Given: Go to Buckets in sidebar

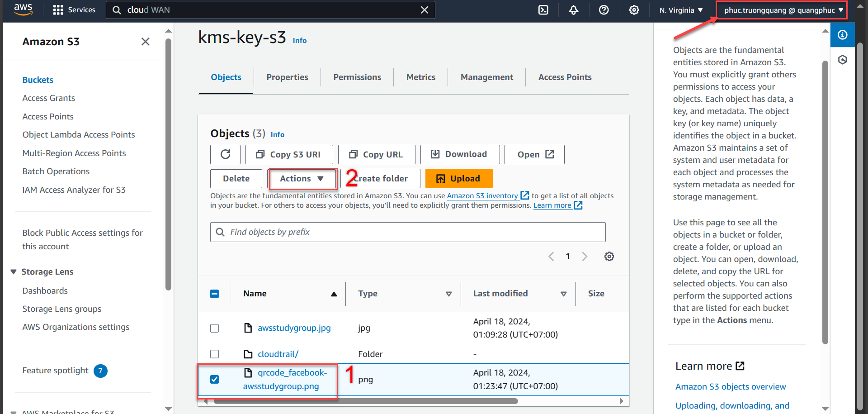Looking at the screenshot, I should tap(38, 80).
